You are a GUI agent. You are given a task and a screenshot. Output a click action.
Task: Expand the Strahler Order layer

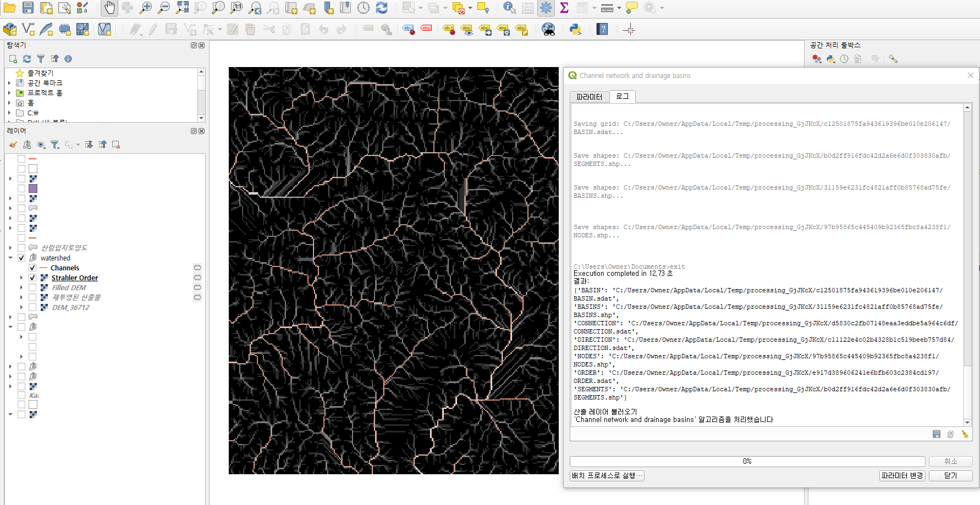coord(21,278)
